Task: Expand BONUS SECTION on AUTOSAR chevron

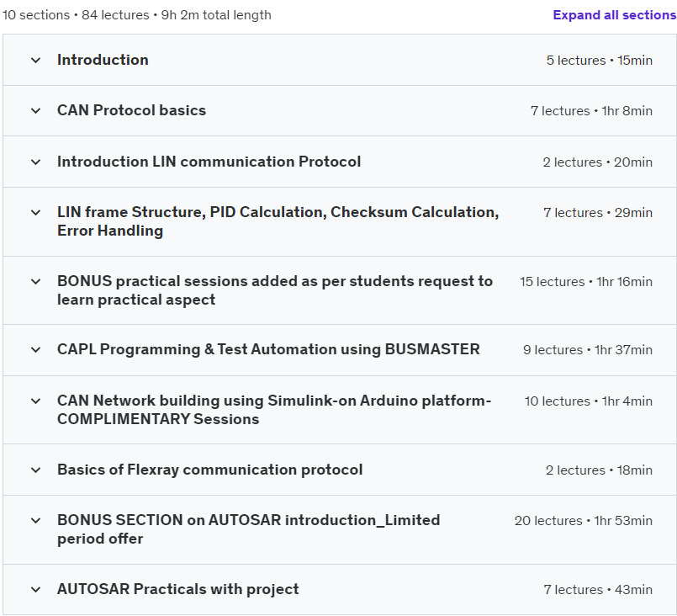Action: click(x=36, y=521)
